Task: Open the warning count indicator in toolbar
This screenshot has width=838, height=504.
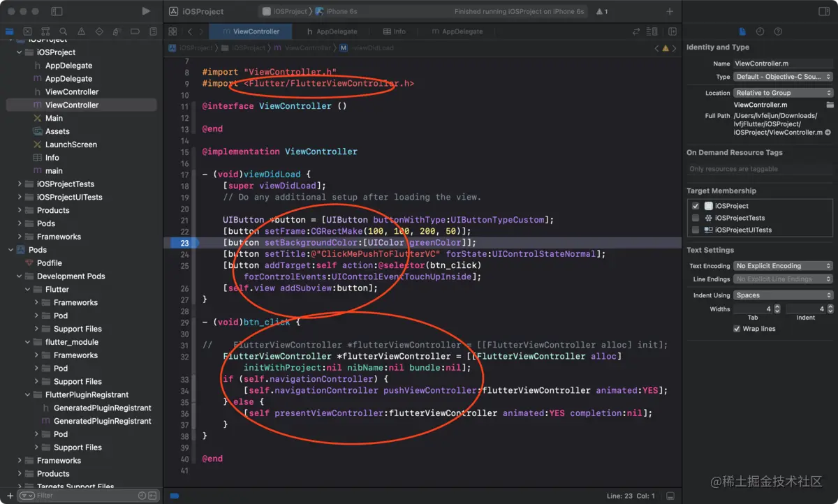Action: point(601,11)
